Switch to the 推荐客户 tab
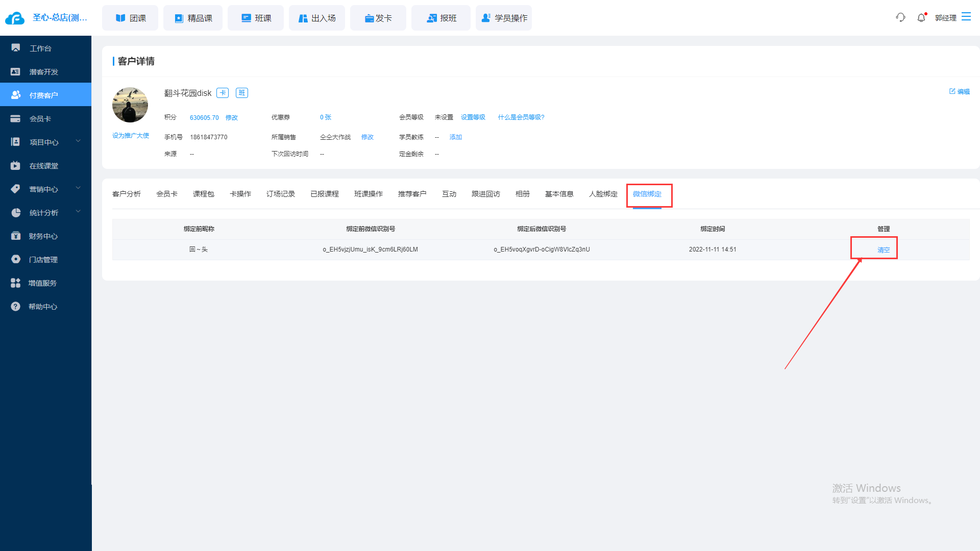This screenshot has height=551, width=980. [412, 194]
